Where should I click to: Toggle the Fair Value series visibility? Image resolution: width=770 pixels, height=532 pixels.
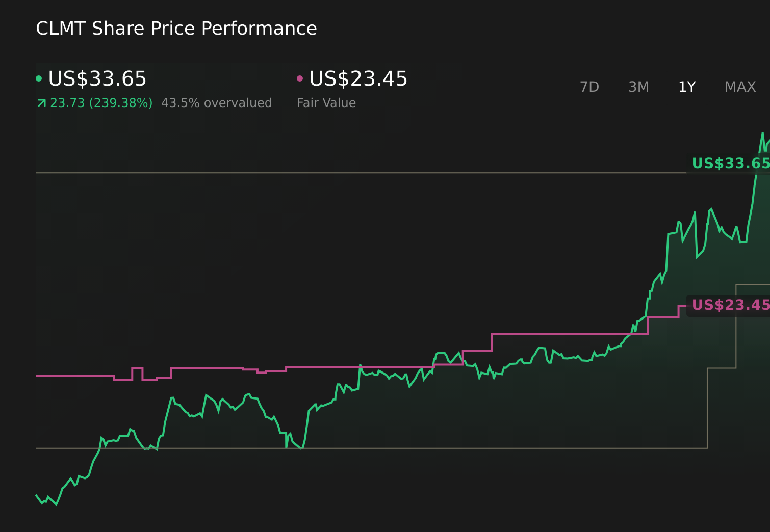pos(357,79)
